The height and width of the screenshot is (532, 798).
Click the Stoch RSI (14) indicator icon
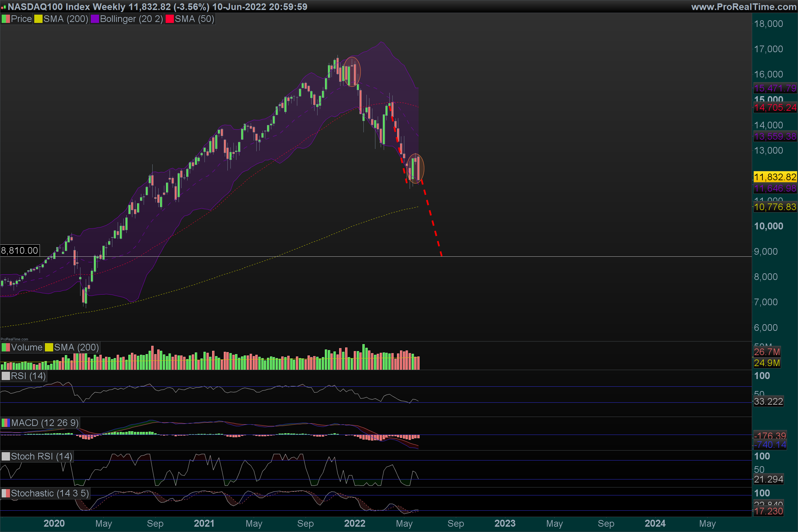coord(6,456)
